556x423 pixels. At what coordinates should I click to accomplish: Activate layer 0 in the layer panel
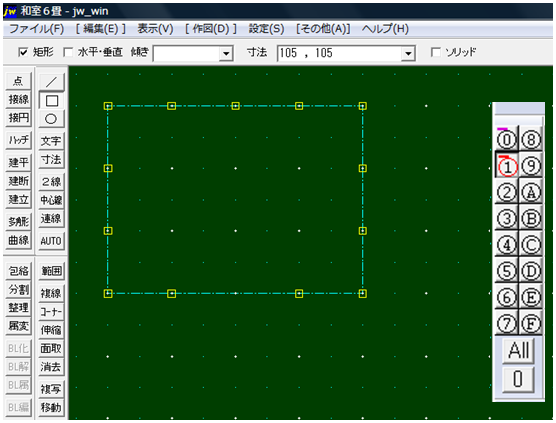(x=506, y=140)
